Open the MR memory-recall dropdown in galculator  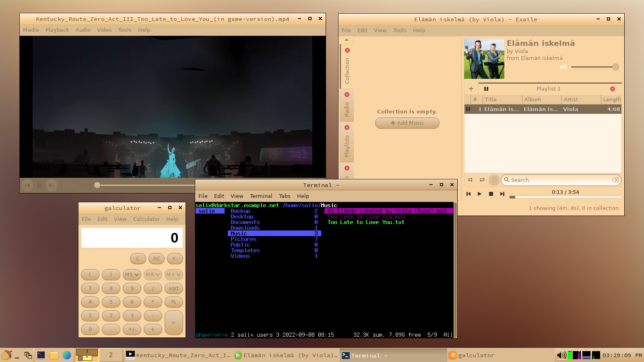coord(153,275)
